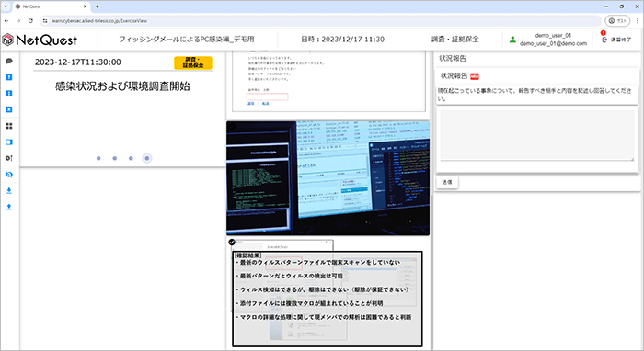
Task: Select the first carousel dot
Action: point(98,158)
